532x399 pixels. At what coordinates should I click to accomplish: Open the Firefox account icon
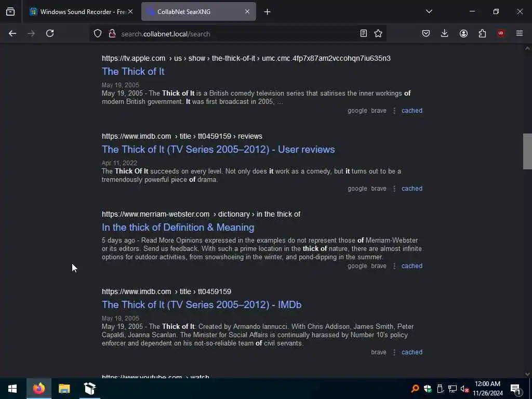(x=463, y=33)
